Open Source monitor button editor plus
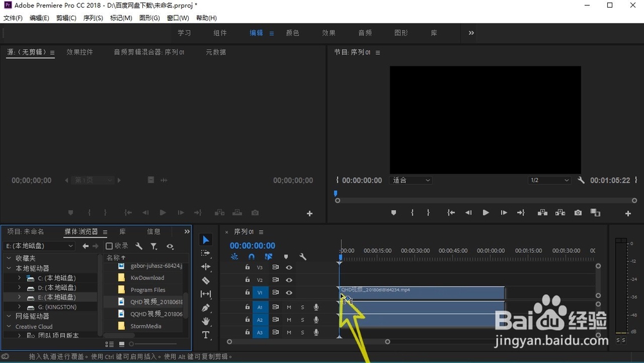The height and width of the screenshot is (363, 644). 310,213
